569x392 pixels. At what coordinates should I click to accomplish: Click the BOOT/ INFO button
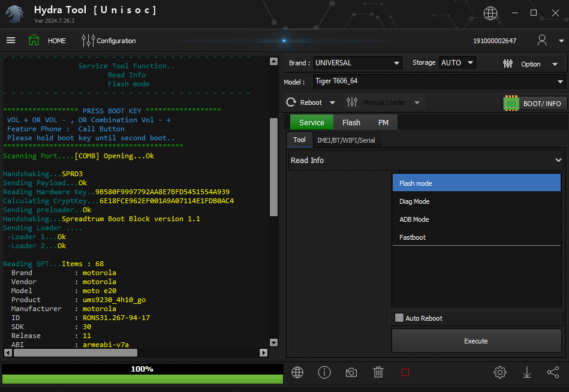click(x=534, y=103)
